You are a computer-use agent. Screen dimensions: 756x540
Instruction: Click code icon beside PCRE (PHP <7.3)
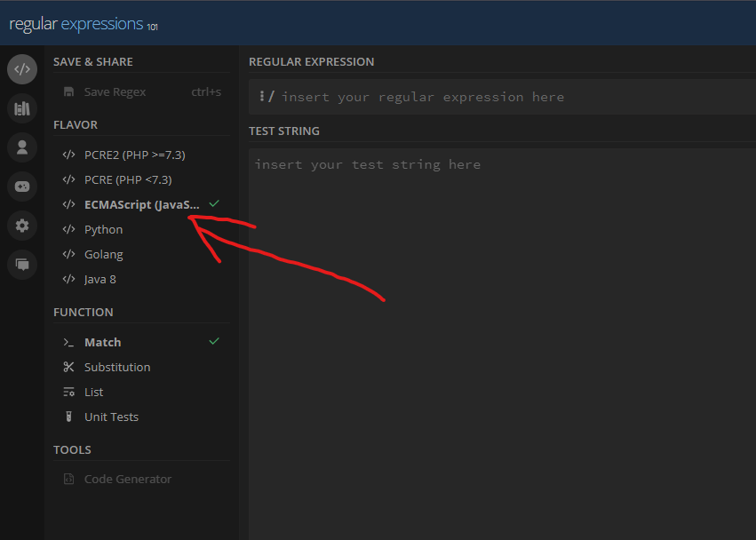tap(69, 179)
